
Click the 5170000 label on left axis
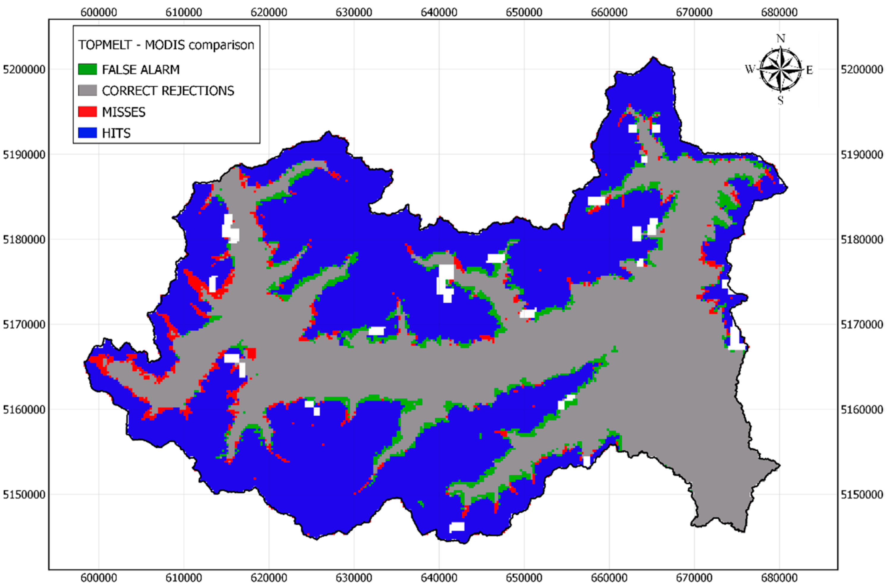tap(24, 324)
